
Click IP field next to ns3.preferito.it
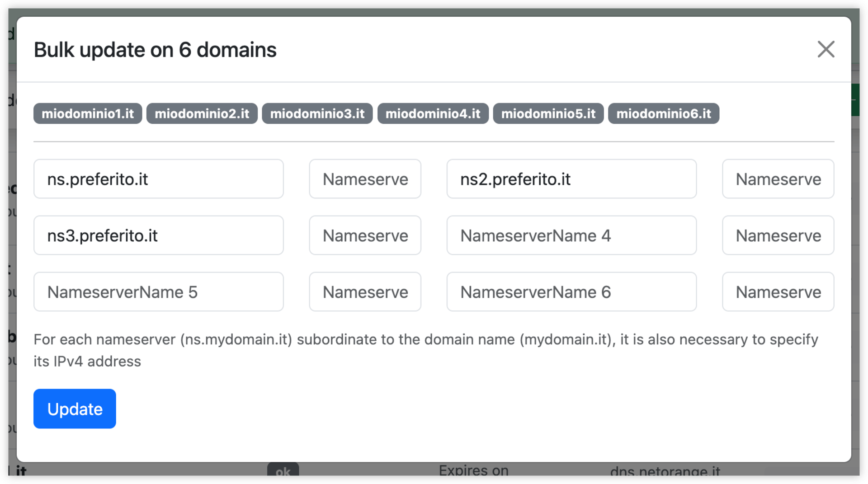365,235
